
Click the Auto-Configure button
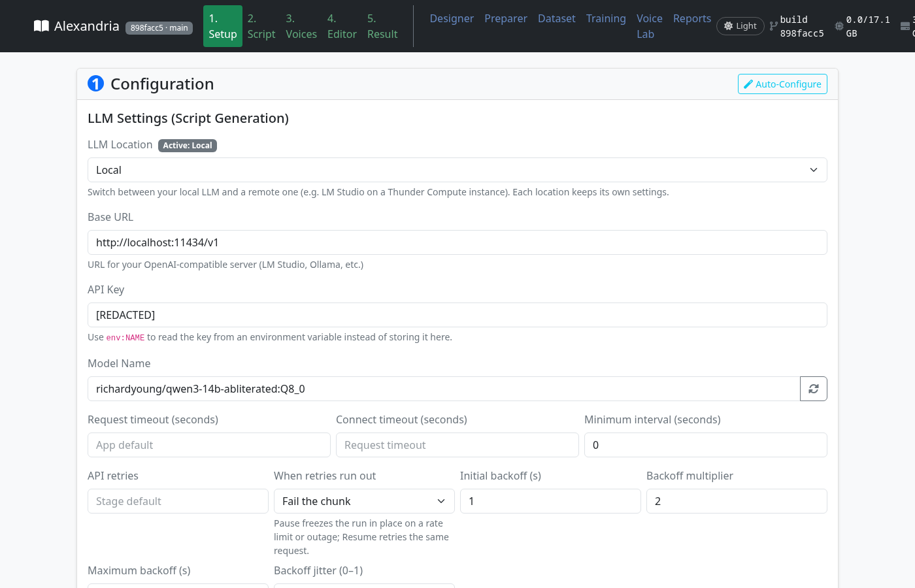click(x=782, y=84)
